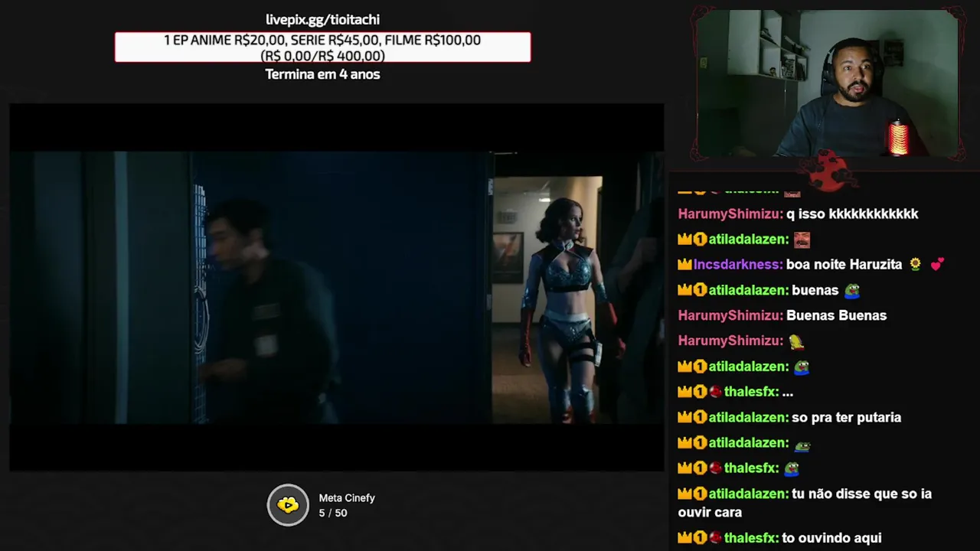980x551 pixels.
Task: Click the 'to ouvindo aqui' message text
Action: coord(831,538)
